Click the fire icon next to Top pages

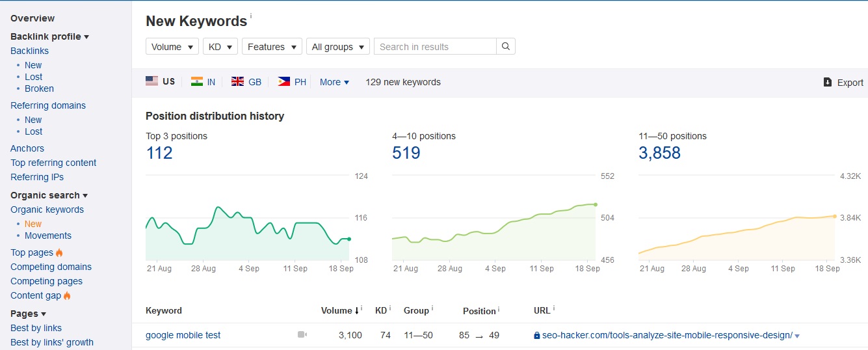59,253
